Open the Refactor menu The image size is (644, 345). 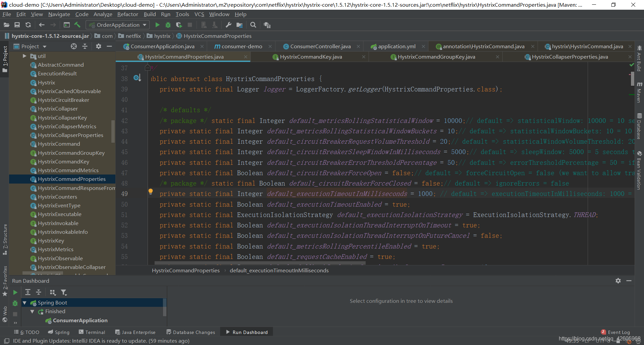pyautogui.click(x=127, y=14)
